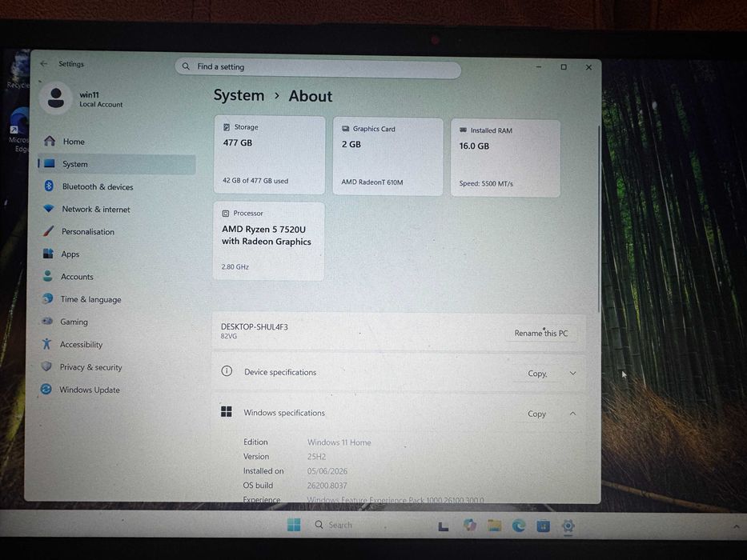Click the Find a setting search field
The width and height of the screenshot is (747, 560).
pos(318,68)
